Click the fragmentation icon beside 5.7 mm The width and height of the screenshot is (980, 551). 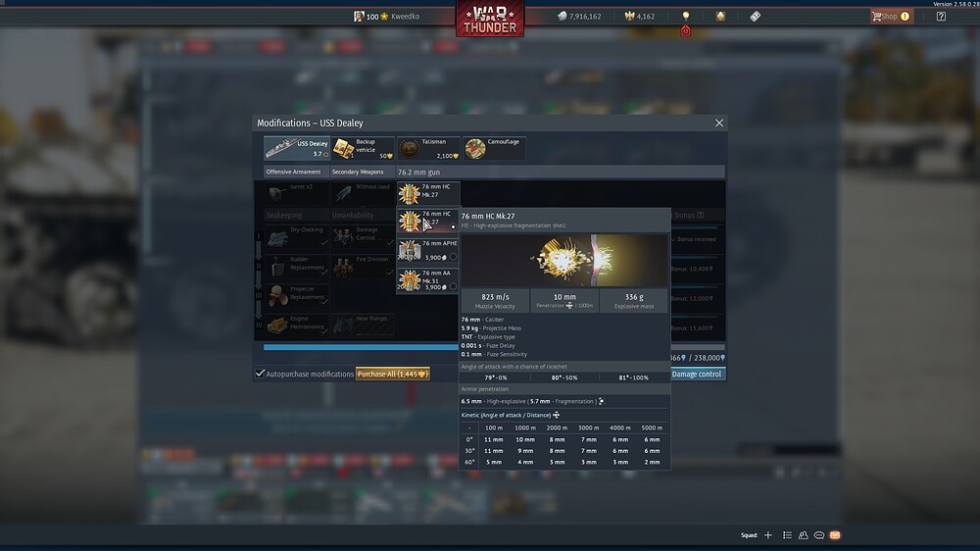[602, 402]
